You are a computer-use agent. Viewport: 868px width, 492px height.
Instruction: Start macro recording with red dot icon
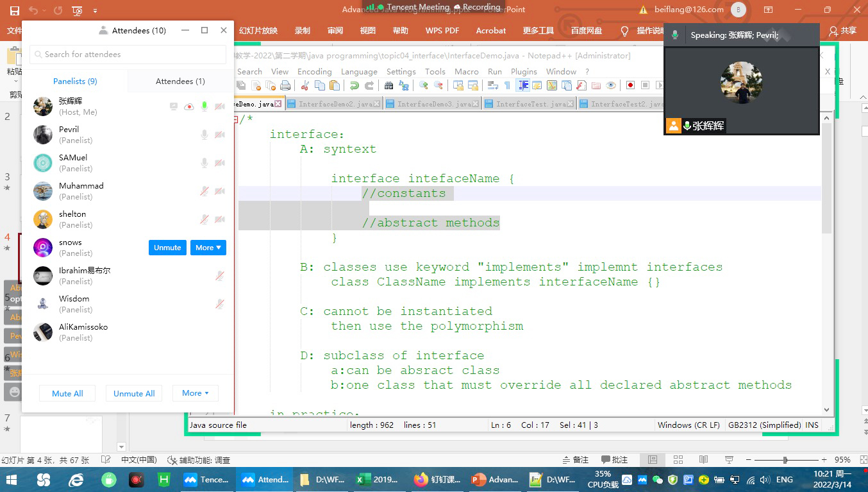tap(630, 85)
